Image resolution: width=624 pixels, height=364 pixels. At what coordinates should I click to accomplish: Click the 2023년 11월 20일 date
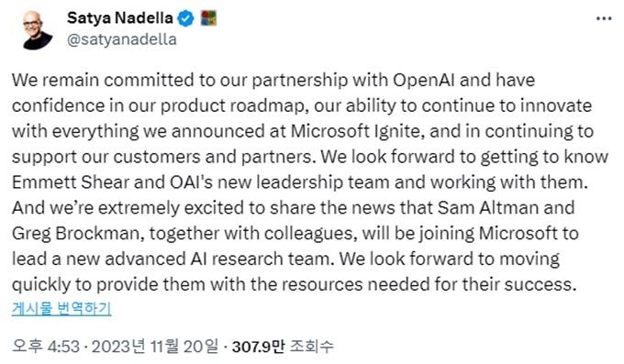[155, 346]
